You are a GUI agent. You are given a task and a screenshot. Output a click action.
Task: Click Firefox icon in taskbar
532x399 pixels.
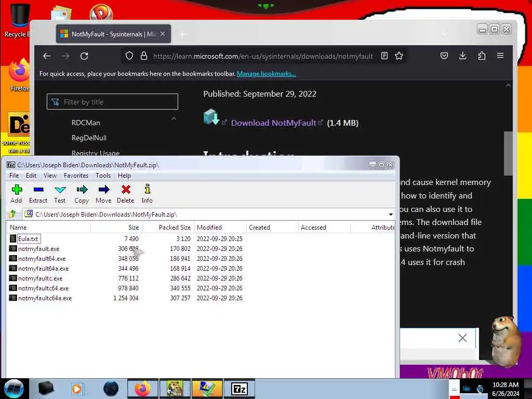(142, 389)
